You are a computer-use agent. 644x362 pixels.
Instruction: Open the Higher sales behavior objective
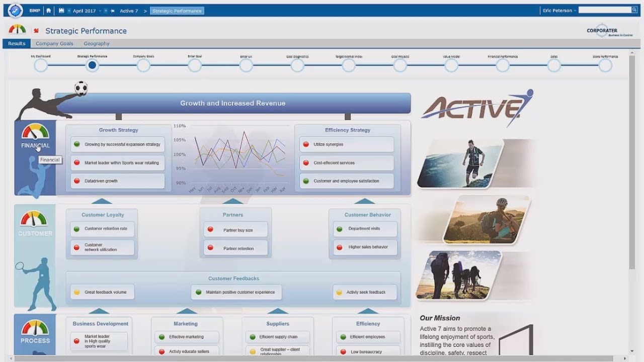click(x=365, y=247)
